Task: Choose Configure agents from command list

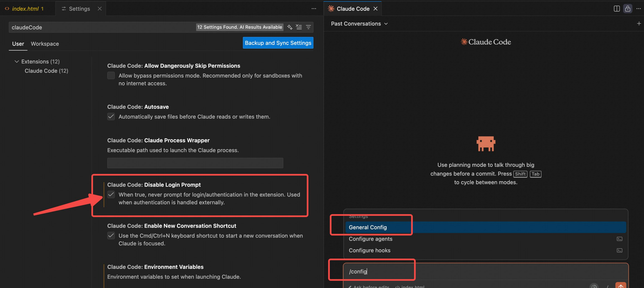Action: point(485,239)
